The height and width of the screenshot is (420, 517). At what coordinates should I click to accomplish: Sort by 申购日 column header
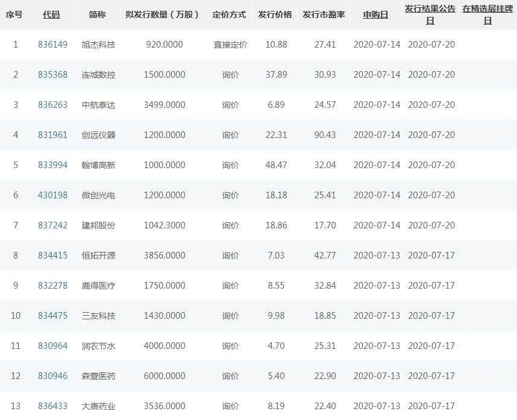pyautogui.click(x=375, y=15)
